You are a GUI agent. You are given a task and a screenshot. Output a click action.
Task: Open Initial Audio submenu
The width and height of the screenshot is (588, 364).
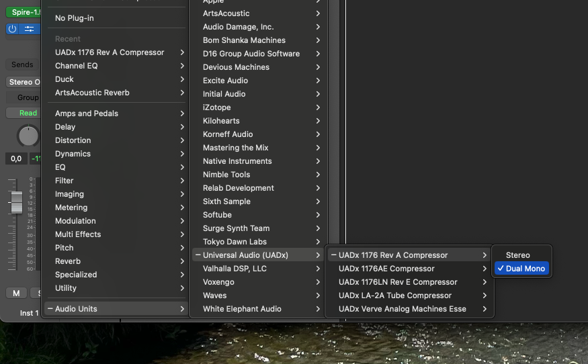point(258,94)
